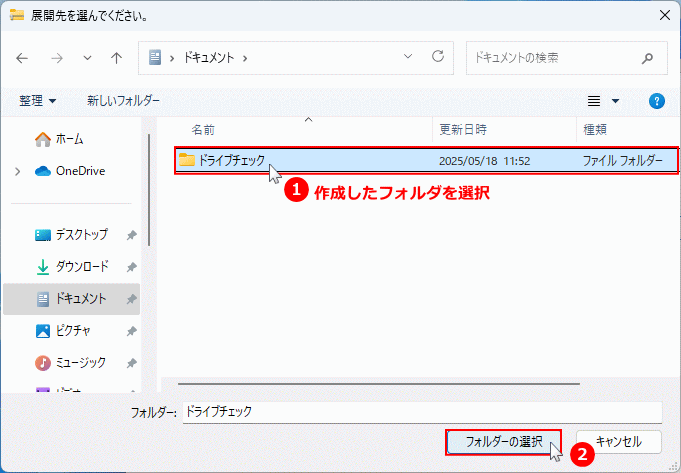Open ミュージック in the sidebar
Viewport: 681px width, 473px height.
(70, 363)
